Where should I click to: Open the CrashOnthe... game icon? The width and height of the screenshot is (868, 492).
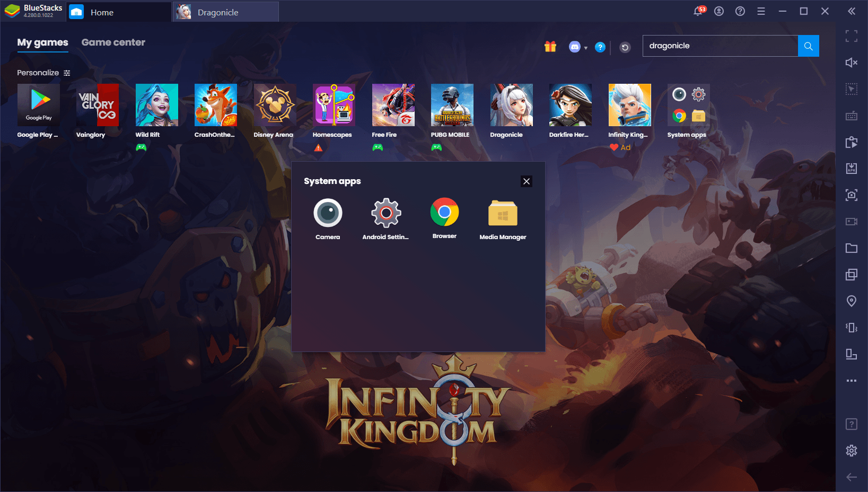point(216,105)
